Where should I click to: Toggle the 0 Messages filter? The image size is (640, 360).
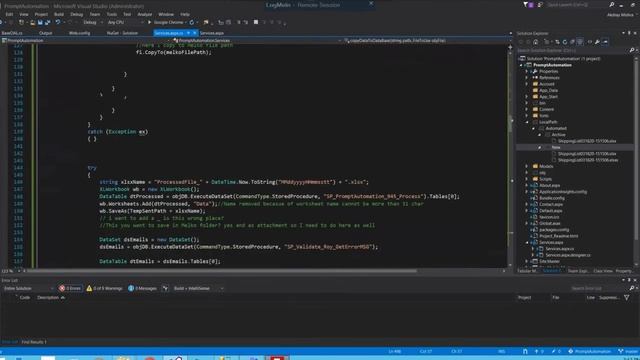pyautogui.click(x=142, y=289)
